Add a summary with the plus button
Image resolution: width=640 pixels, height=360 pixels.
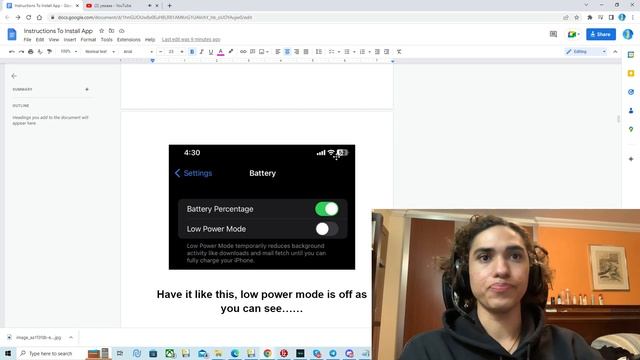pos(87,89)
